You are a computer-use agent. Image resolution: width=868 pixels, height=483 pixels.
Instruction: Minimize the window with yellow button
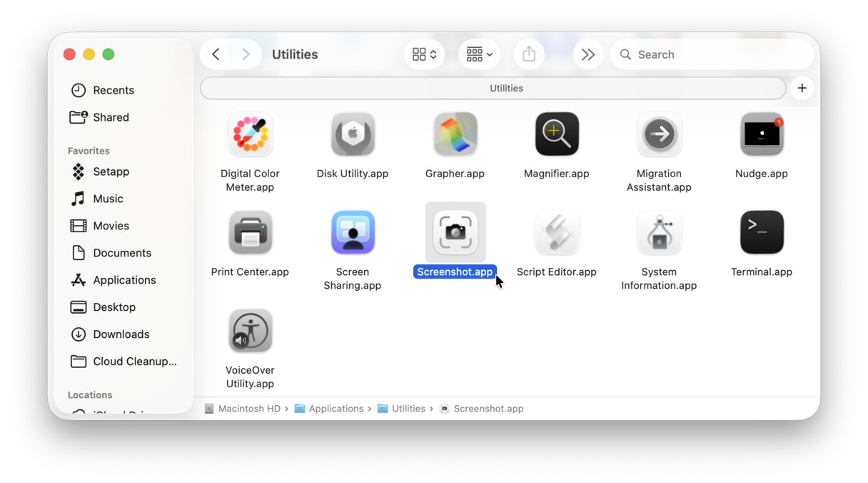tap(89, 54)
